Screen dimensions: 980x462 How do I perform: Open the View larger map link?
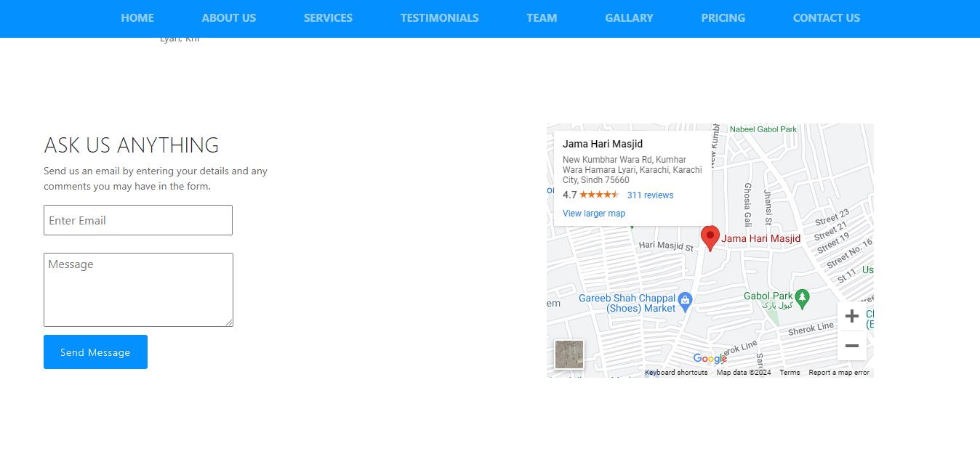click(x=594, y=214)
